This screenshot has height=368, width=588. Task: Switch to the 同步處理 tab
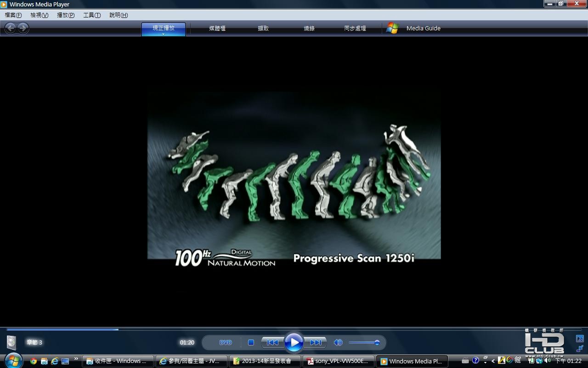click(x=355, y=29)
